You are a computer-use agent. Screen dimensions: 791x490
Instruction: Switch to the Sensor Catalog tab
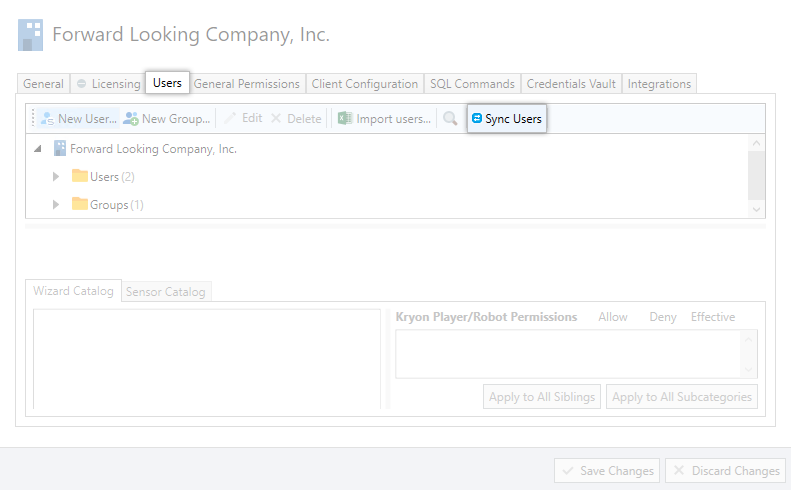pyautogui.click(x=166, y=292)
